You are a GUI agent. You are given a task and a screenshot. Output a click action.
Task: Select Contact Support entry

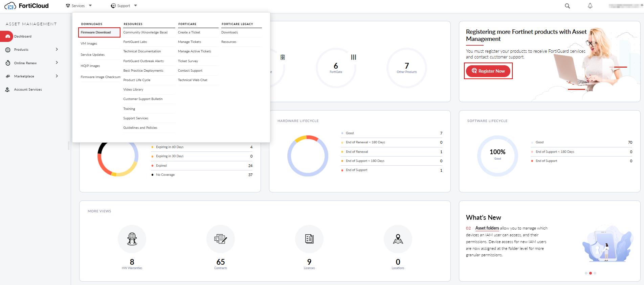coord(190,71)
